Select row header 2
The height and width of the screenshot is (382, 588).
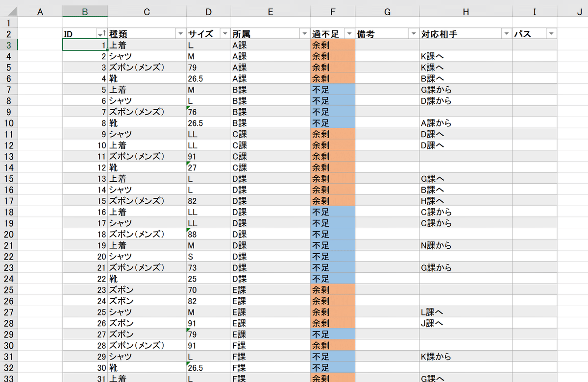point(9,34)
